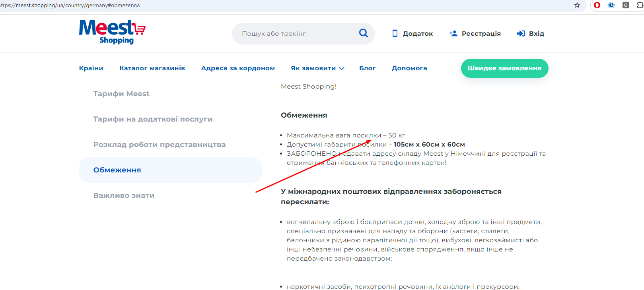The width and height of the screenshot is (644, 290).
Task: Expand the Як замовити dropdown
Action: point(317,68)
